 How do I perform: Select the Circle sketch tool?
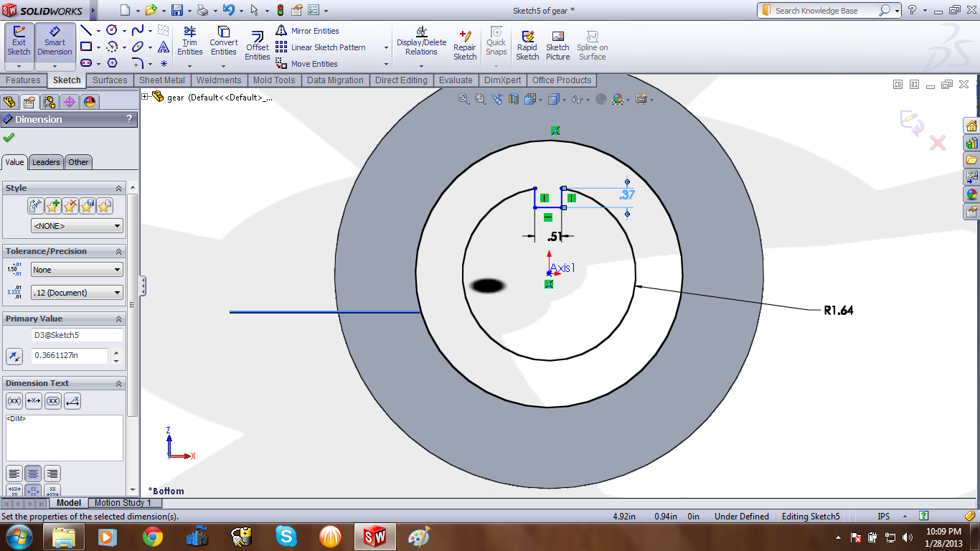(112, 30)
